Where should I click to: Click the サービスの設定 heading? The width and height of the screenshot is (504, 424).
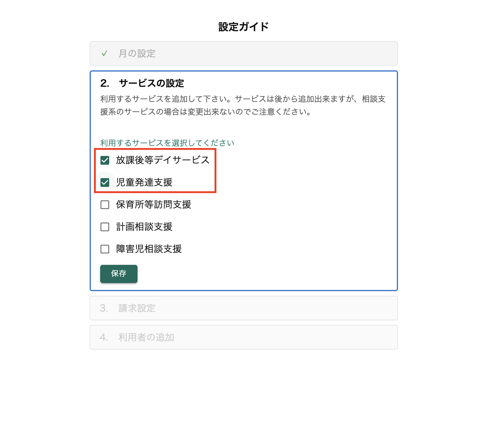click(151, 83)
